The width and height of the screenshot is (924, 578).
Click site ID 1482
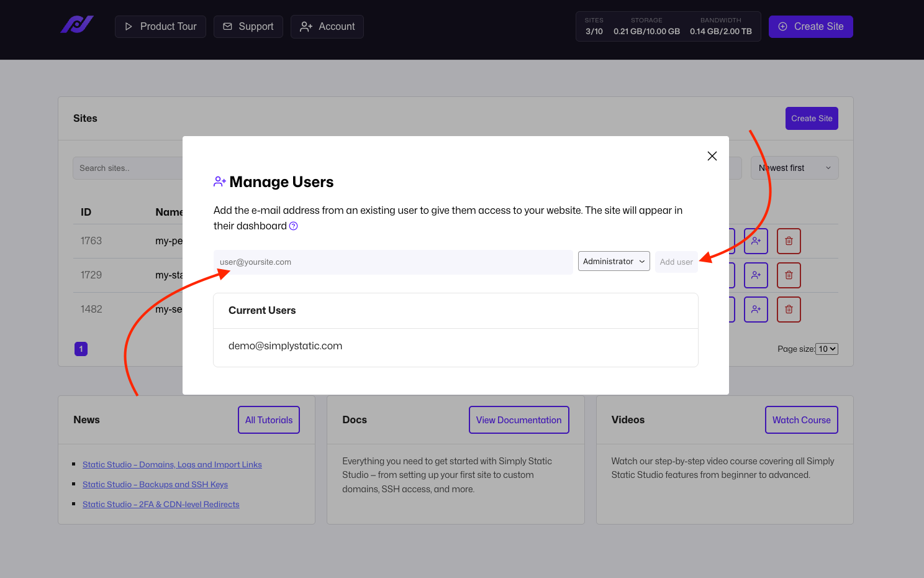pyautogui.click(x=91, y=310)
